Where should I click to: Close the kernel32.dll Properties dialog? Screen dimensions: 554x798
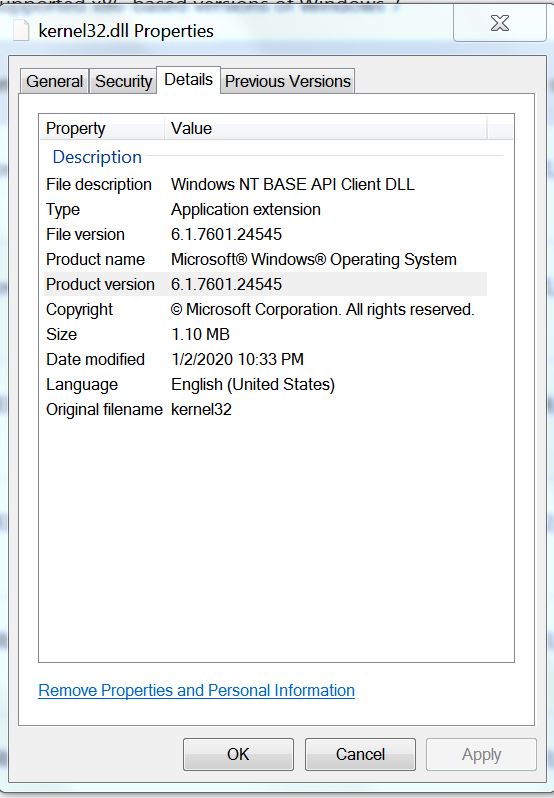click(500, 23)
